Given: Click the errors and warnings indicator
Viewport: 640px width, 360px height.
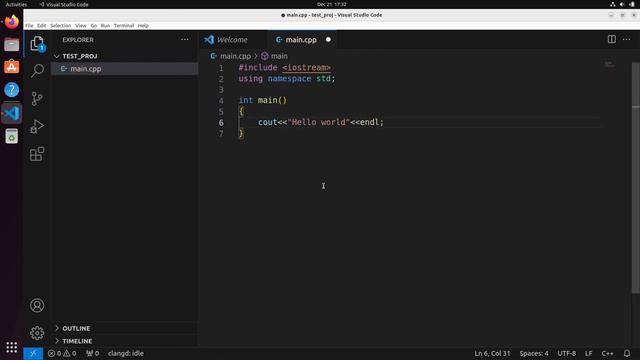Looking at the screenshot, I should pos(62,353).
